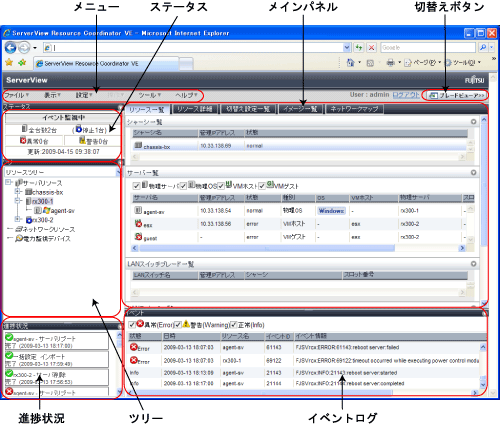Click the browser Back button
Image resolution: width=500 pixels, height=424 pixels.
(x=10, y=48)
